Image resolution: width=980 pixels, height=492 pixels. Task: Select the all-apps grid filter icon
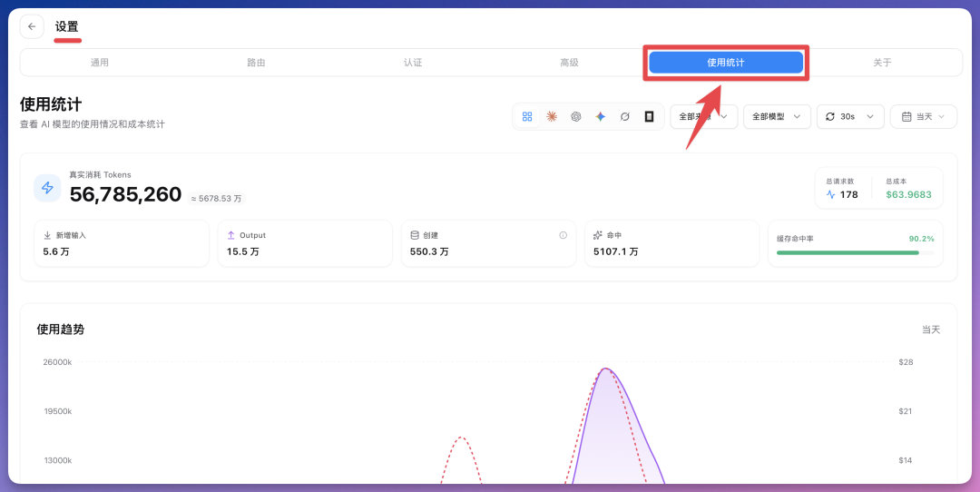527,116
